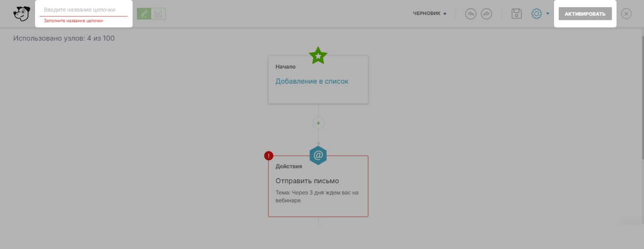This screenshot has height=249, width=644.
Task: Open the Добавление в список link
Action: coord(312,81)
